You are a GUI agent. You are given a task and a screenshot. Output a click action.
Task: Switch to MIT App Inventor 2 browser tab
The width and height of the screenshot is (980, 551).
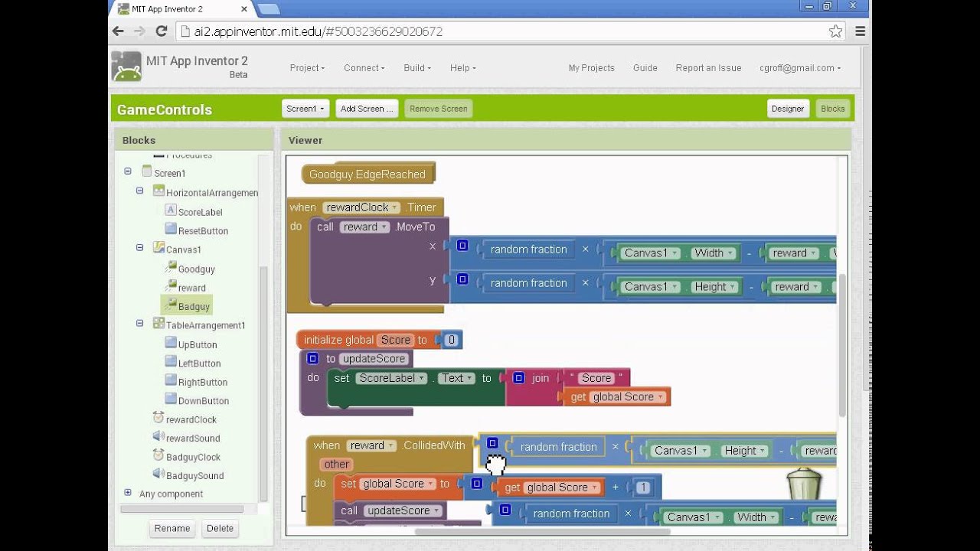point(181,8)
